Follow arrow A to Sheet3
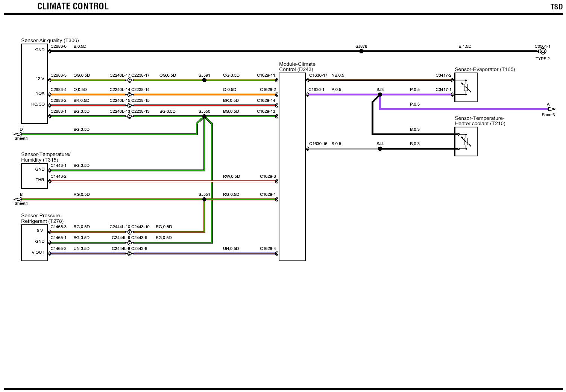Image resolution: width=566 pixels, height=392 pixels. pyautogui.click(x=551, y=109)
